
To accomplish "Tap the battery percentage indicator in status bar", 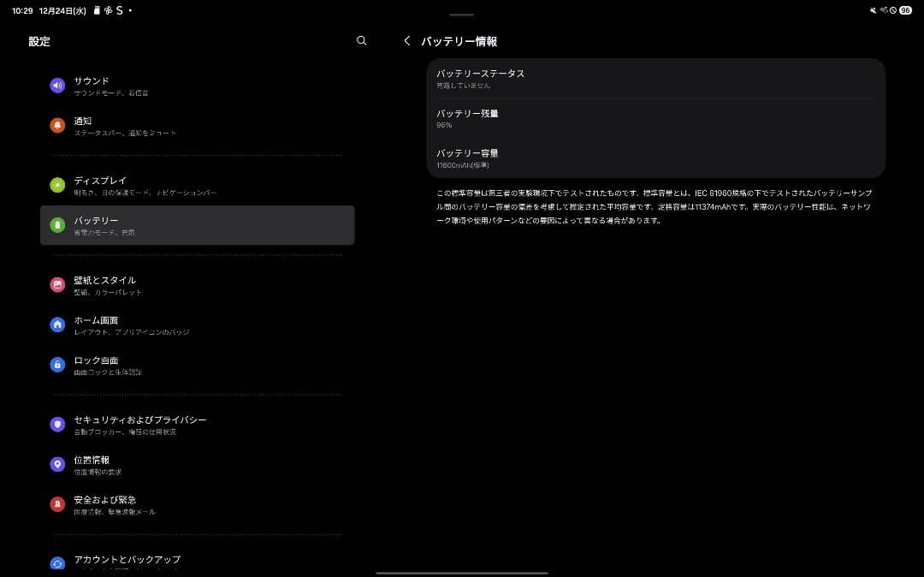I will tap(904, 10).
